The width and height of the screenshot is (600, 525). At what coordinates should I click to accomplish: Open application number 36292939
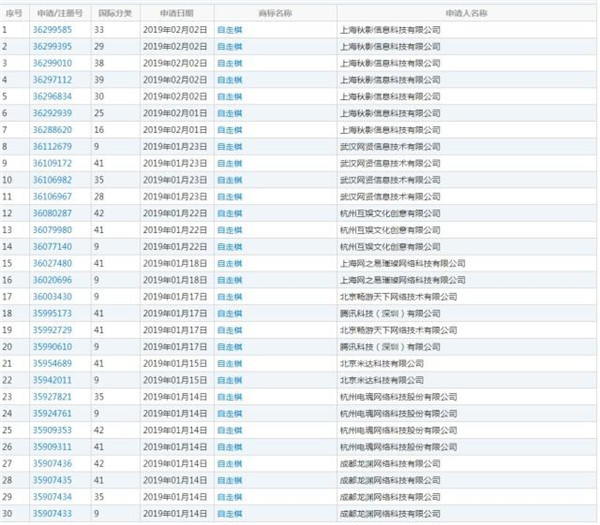click(52, 113)
